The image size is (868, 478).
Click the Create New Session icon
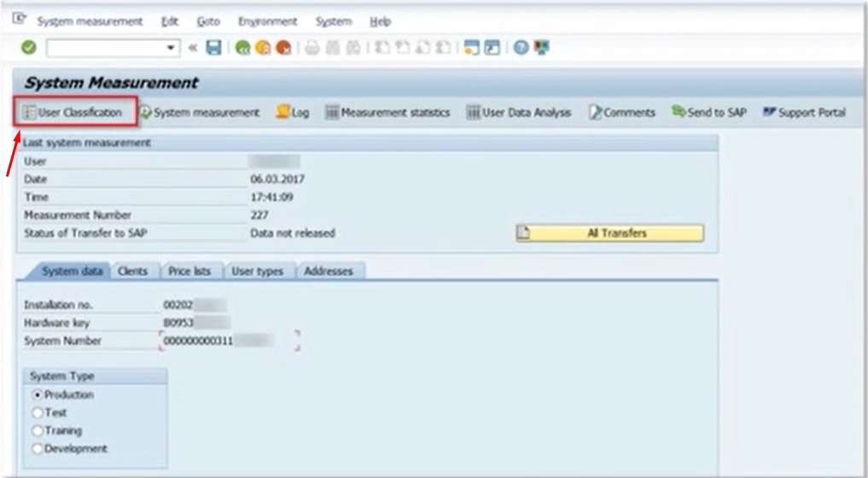coord(472,48)
